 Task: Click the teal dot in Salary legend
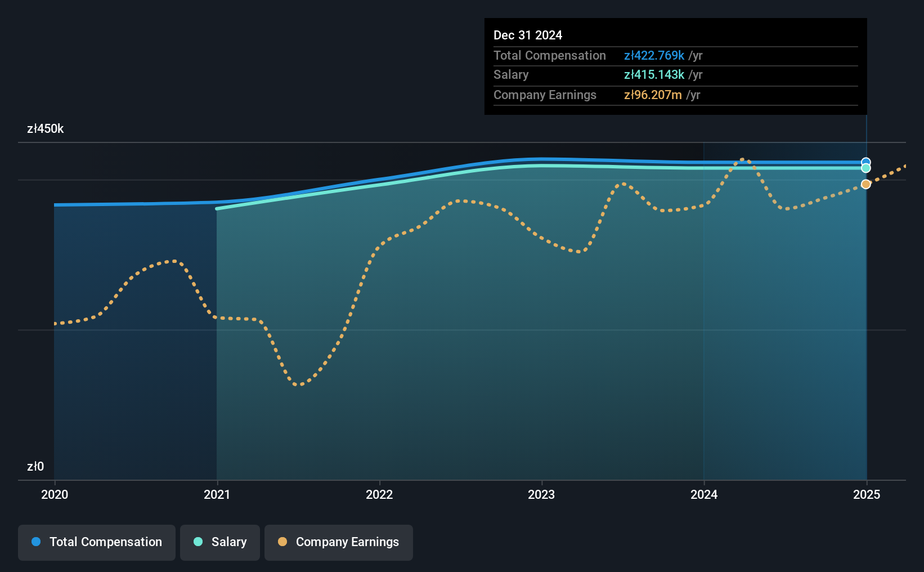[x=198, y=542]
